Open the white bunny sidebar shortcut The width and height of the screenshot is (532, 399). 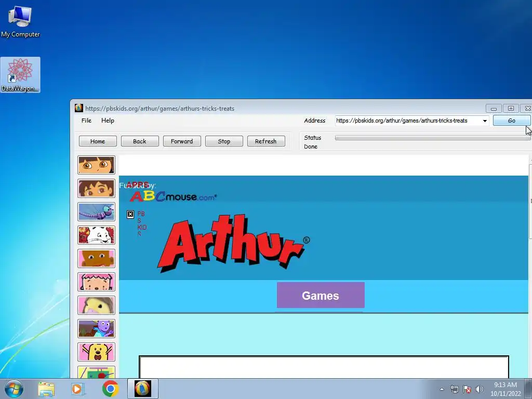pyautogui.click(x=96, y=235)
